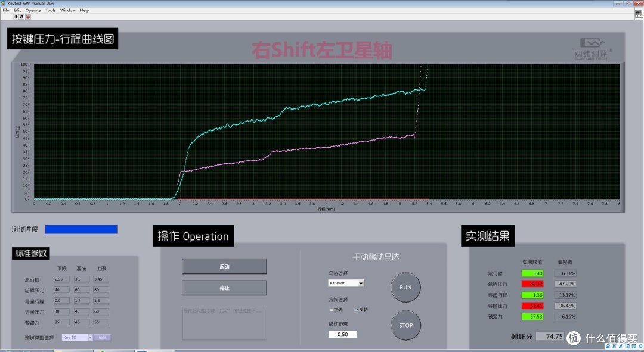Click the 手动移动马达 section label
The image size is (644, 352).
[x=376, y=257]
